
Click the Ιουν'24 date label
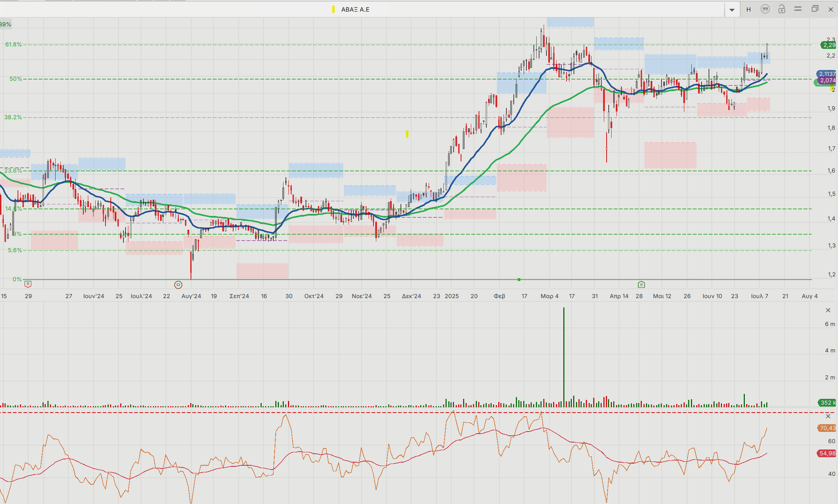click(94, 296)
